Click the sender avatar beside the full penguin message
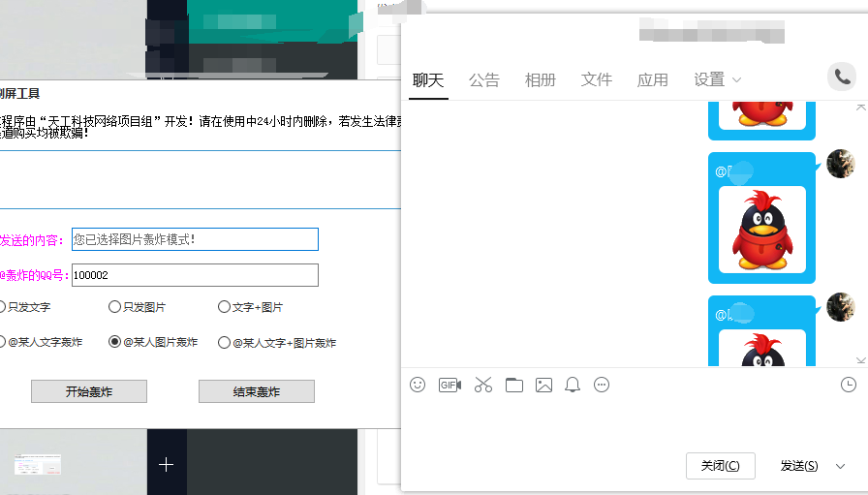Viewport: 868px width, 495px height. (840, 164)
